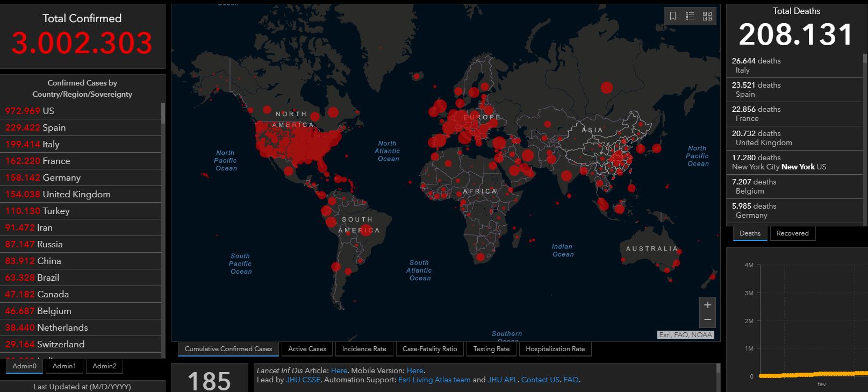Open the map legend list icon
This screenshot has width=868, height=392.
click(x=690, y=16)
